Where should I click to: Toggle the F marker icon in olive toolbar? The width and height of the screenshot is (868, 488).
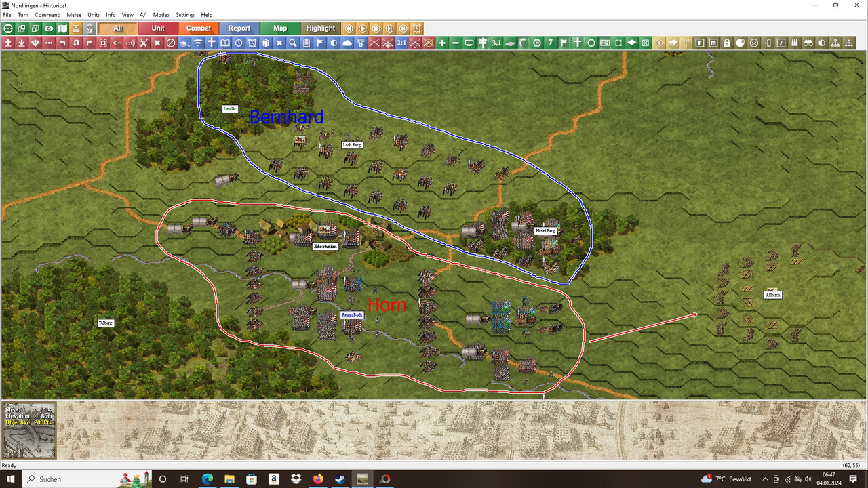(700, 43)
